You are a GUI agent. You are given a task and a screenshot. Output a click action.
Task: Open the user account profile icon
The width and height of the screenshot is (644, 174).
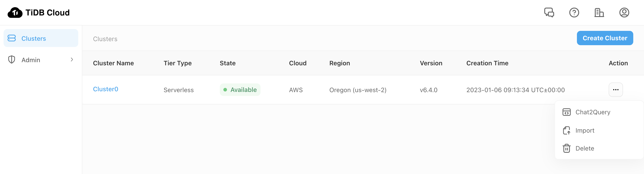624,13
